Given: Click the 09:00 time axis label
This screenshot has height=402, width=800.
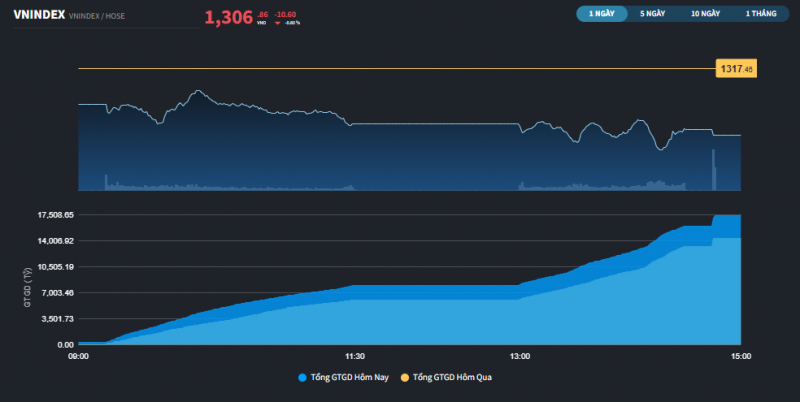Looking at the screenshot, I should tap(78, 356).
